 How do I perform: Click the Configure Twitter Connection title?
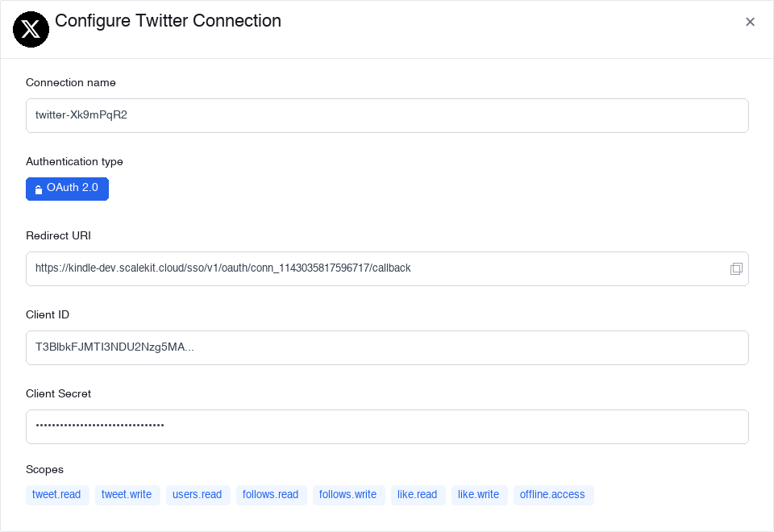click(x=168, y=21)
